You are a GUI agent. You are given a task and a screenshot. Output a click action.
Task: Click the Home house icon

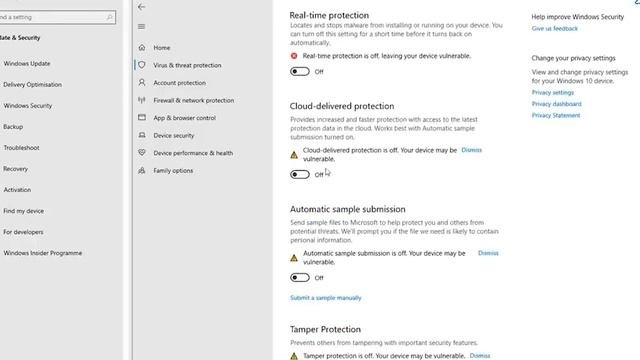(142, 47)
